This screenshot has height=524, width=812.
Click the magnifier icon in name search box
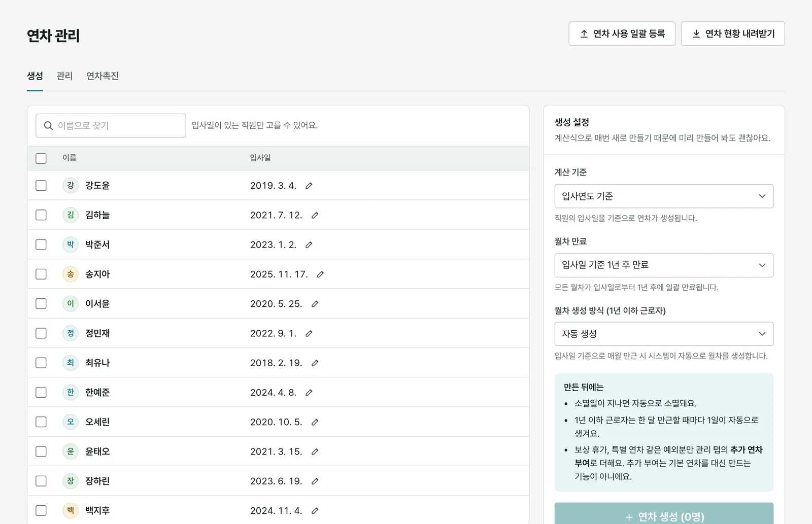tap(48, 125)
